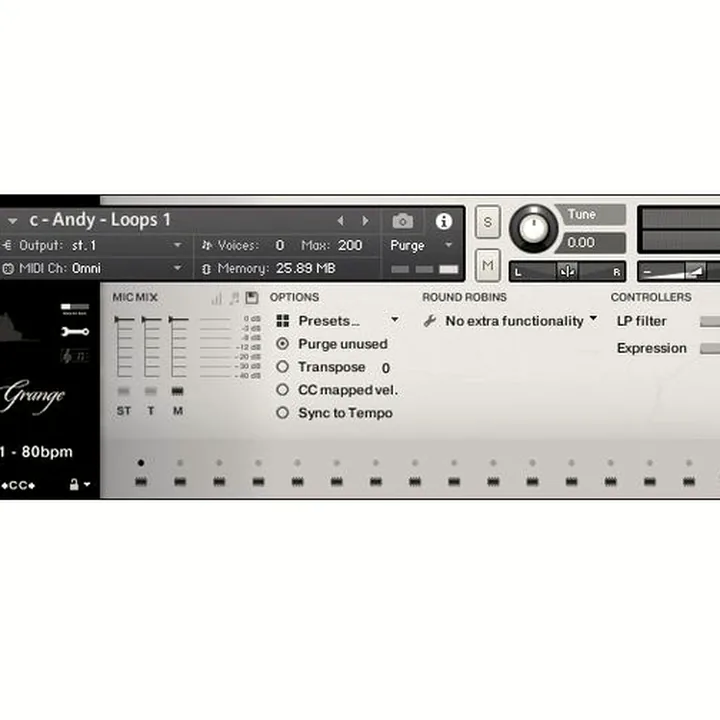Click the Tune knob
Screen dimensions: 720x720
(x=533, y=229)
